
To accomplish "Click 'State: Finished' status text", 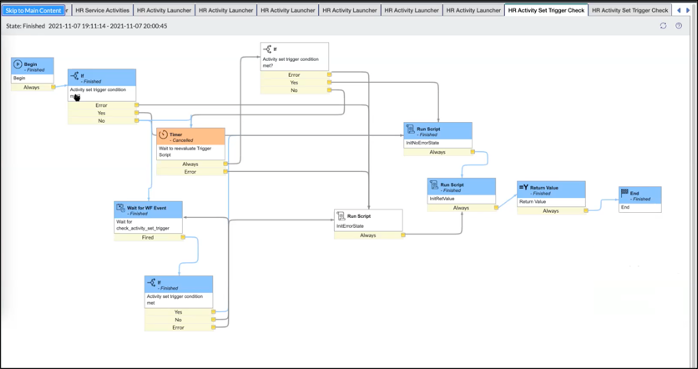I will (x=25, y=26).
